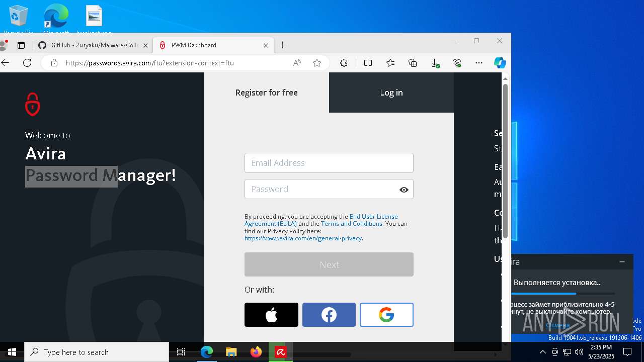The image size is (644, 362).
Task: Open the End User License Agreement link
Action: tap(321, 220)
